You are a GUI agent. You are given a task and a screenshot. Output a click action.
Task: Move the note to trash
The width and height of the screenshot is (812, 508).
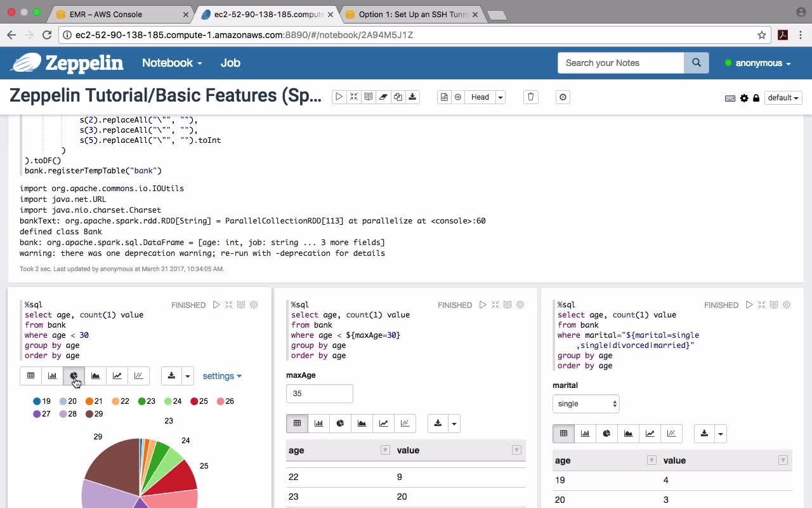coord(531,97)
